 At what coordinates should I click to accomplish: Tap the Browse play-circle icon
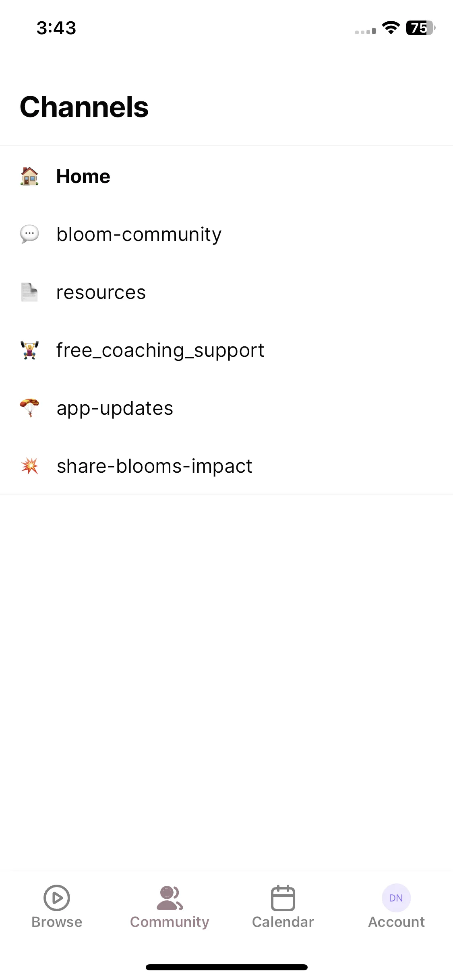(x=57, y=898)
